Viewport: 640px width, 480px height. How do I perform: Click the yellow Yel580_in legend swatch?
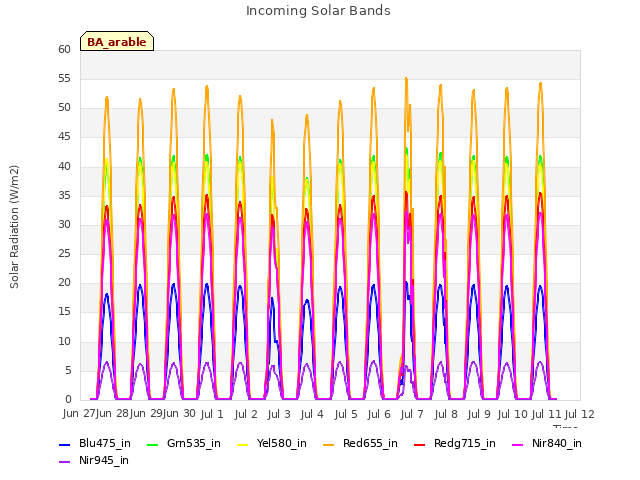click(x=242, y=444)
